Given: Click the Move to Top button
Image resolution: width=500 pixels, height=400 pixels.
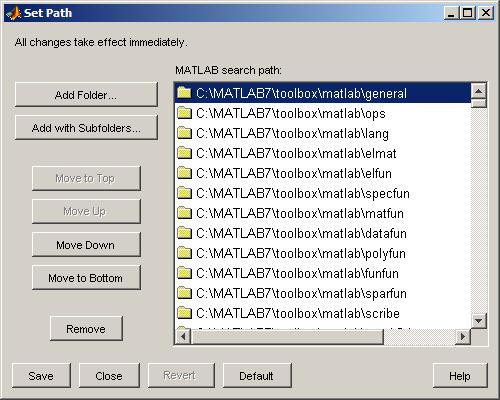Looking at the screenshot, I should [86, 178].
